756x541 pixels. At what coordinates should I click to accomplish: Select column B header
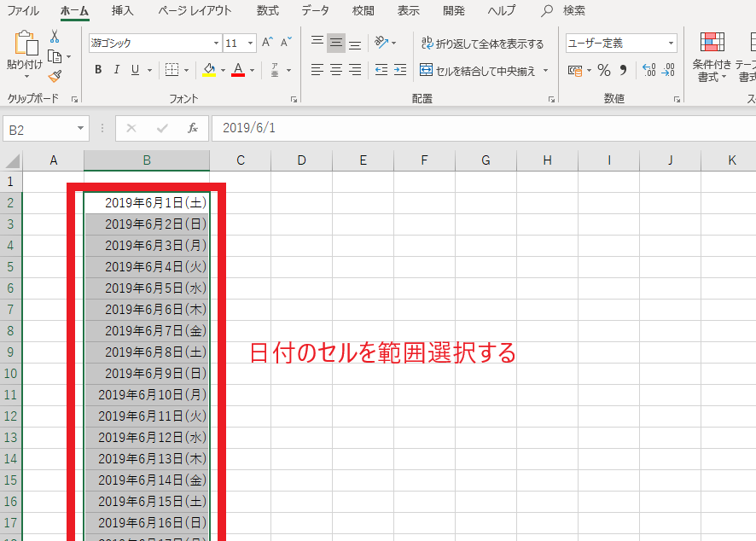pyautogui.click(x=147, y=160)
